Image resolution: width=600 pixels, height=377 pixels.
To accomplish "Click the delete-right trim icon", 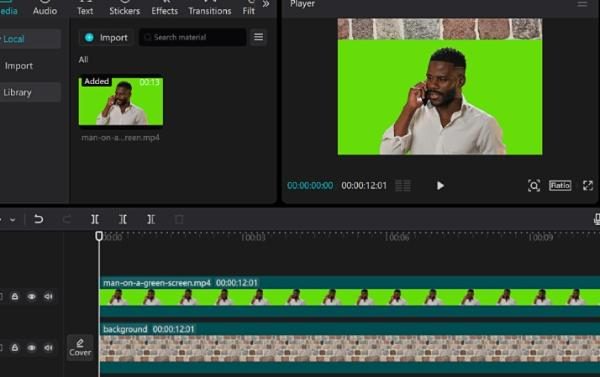I will [x=151, y=219].
